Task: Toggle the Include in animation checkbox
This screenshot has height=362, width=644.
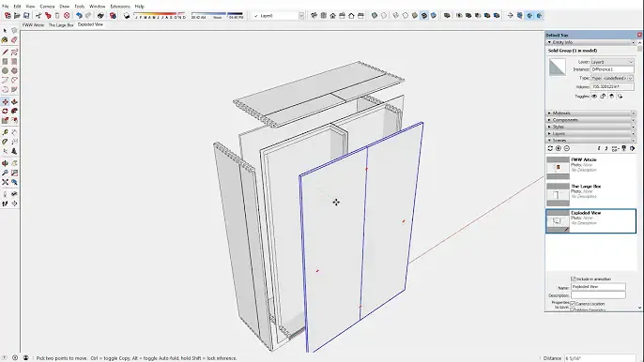Action: point(573,279)
